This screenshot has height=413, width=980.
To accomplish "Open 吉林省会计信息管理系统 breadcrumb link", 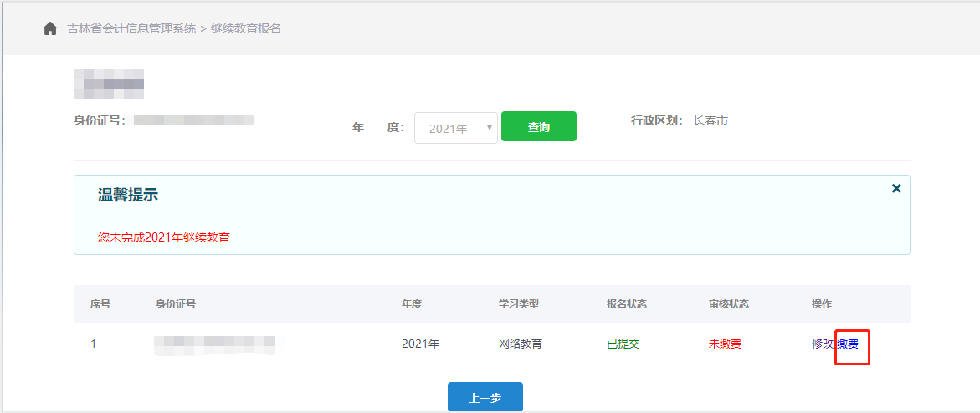I will click(131, 29).
